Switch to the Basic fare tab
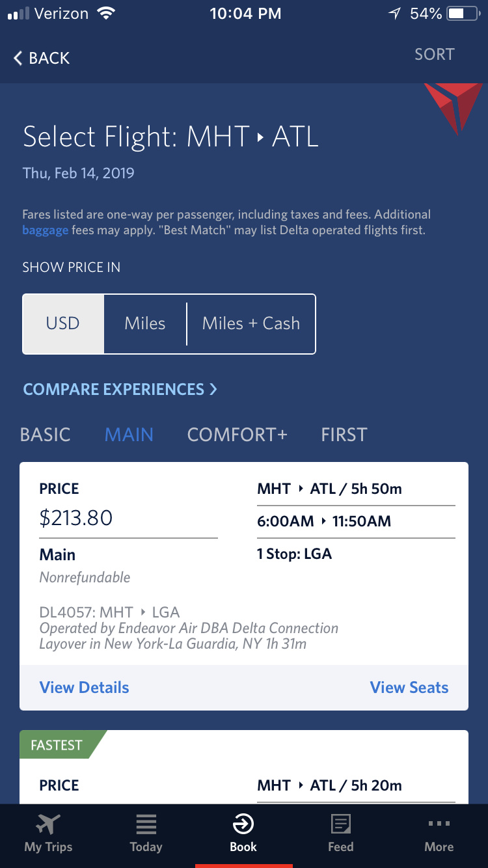The width and height of the screenshot is (488, 868). (x=46, y=435)
